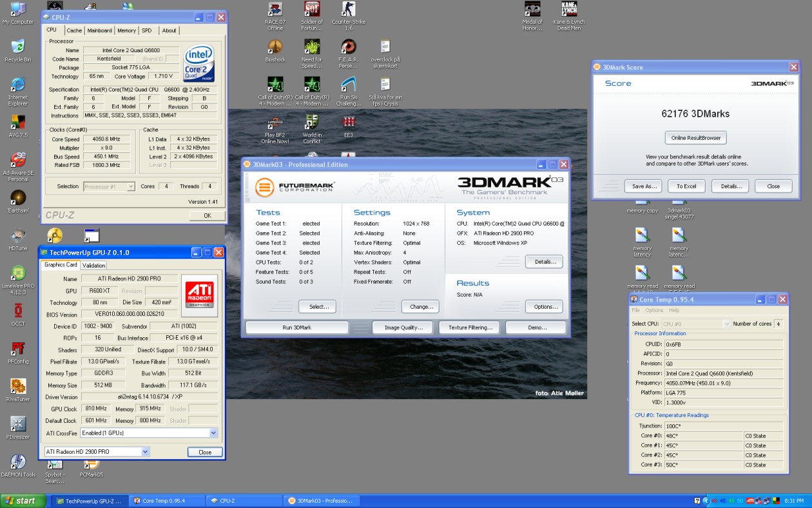Launch OCCT from the desktop

click(18, 315)
